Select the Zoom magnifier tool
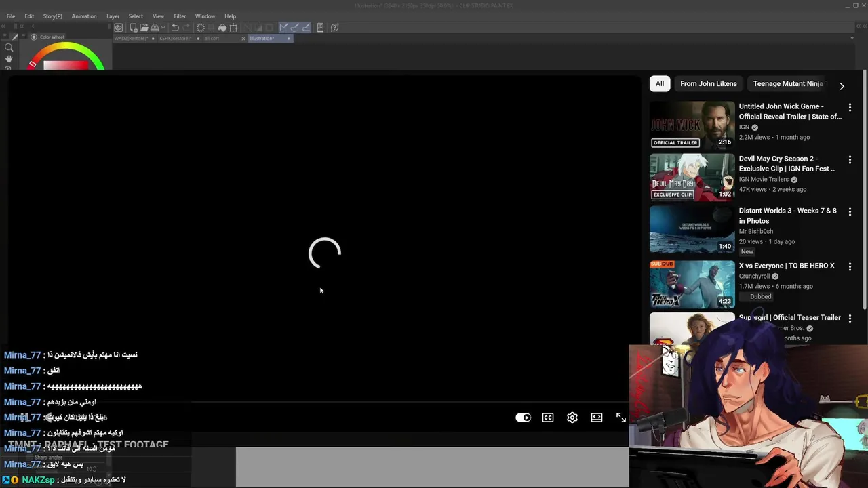 9,47
